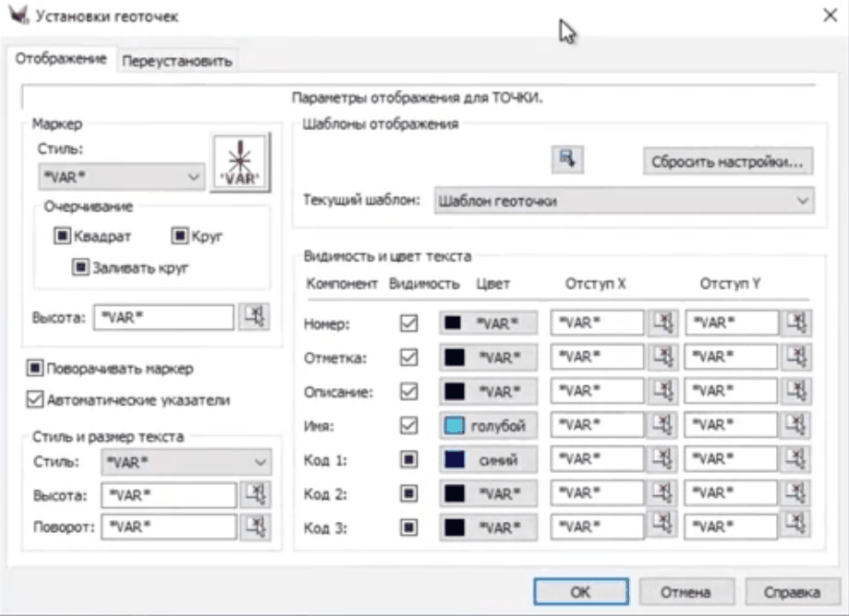Click pick icon next to text Поворот field
The image size is (849, 616).
click(x=253, y=527)
